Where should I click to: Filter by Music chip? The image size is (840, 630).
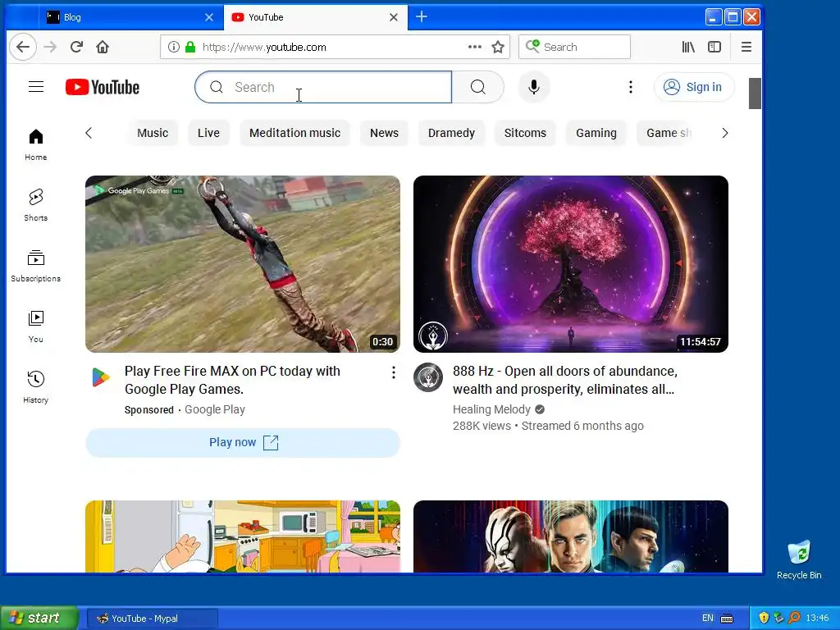[x=153, y=133]
